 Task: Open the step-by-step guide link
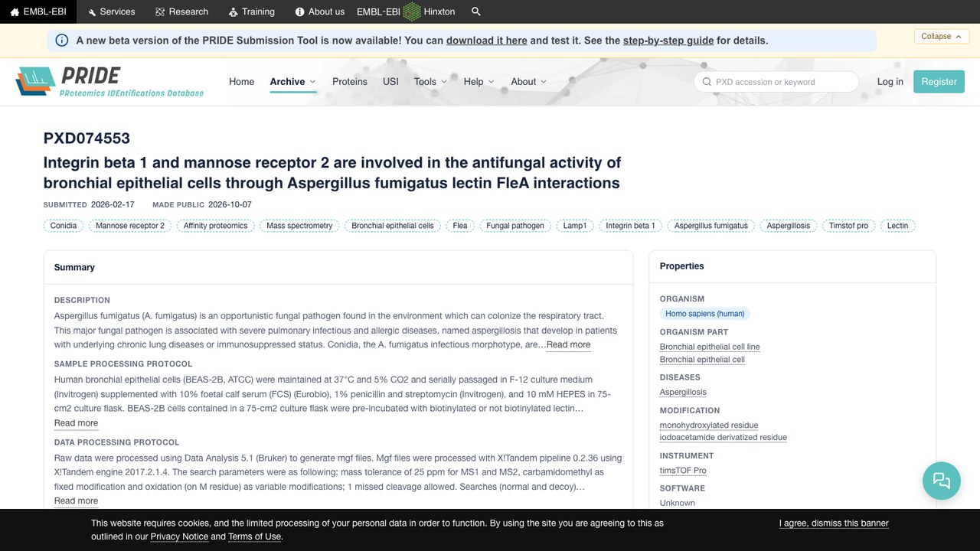[x=668, y=41]
